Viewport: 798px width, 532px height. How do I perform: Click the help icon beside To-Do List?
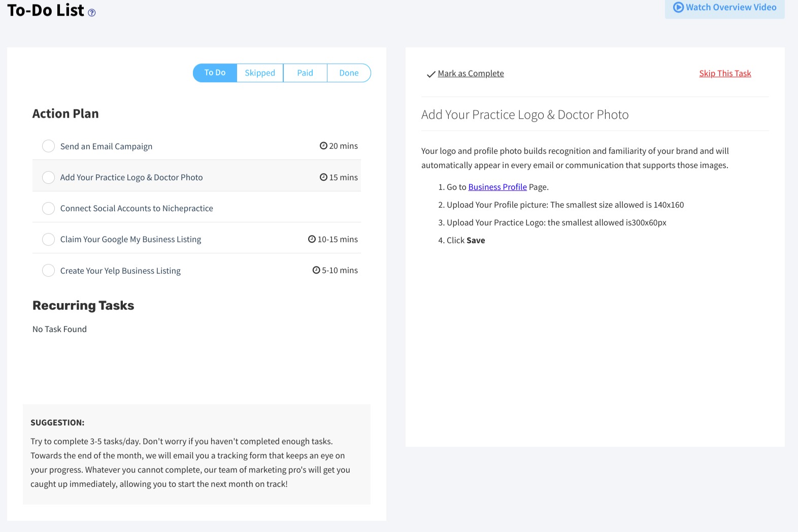coord(92,13)
